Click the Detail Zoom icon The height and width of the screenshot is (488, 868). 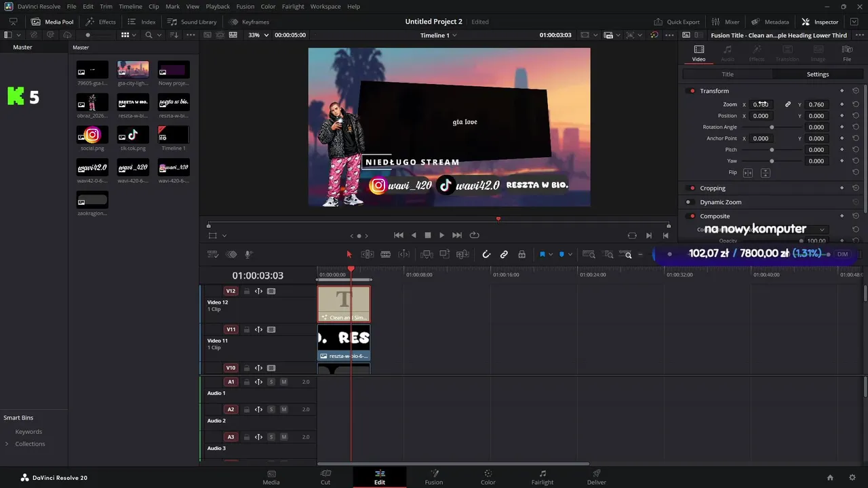point(608,254)
